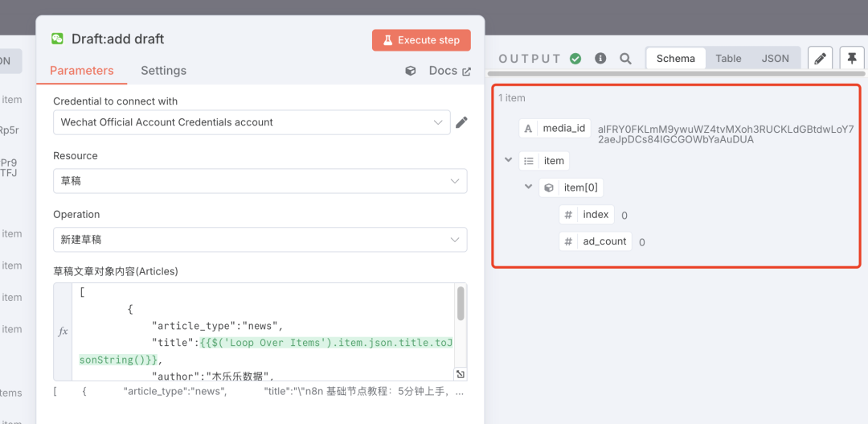
Task: Click the media_id field pill
Action: coord(555,129)
